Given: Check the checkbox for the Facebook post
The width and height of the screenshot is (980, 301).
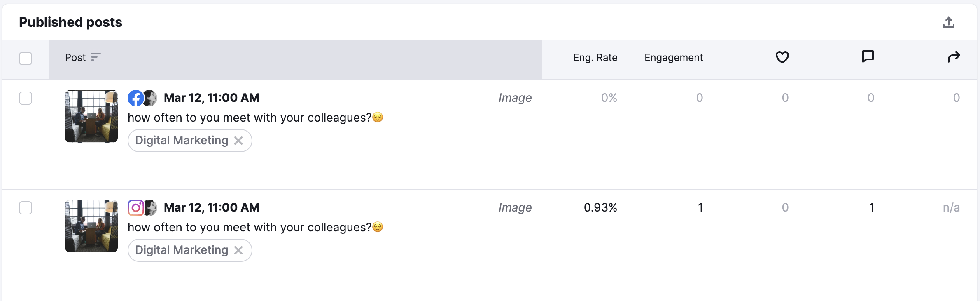Looking at the screenshot, I should click(25, 98).
